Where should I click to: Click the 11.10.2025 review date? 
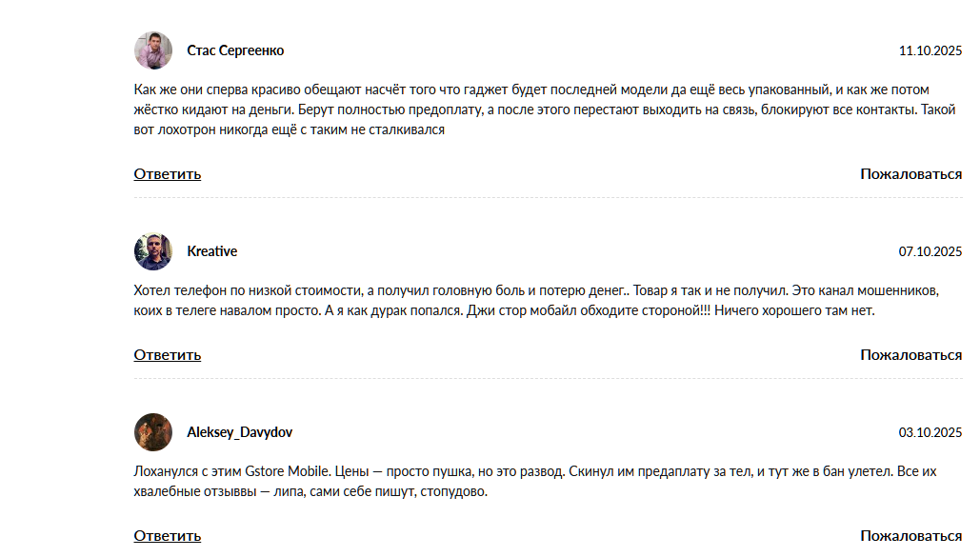[930, 50]
